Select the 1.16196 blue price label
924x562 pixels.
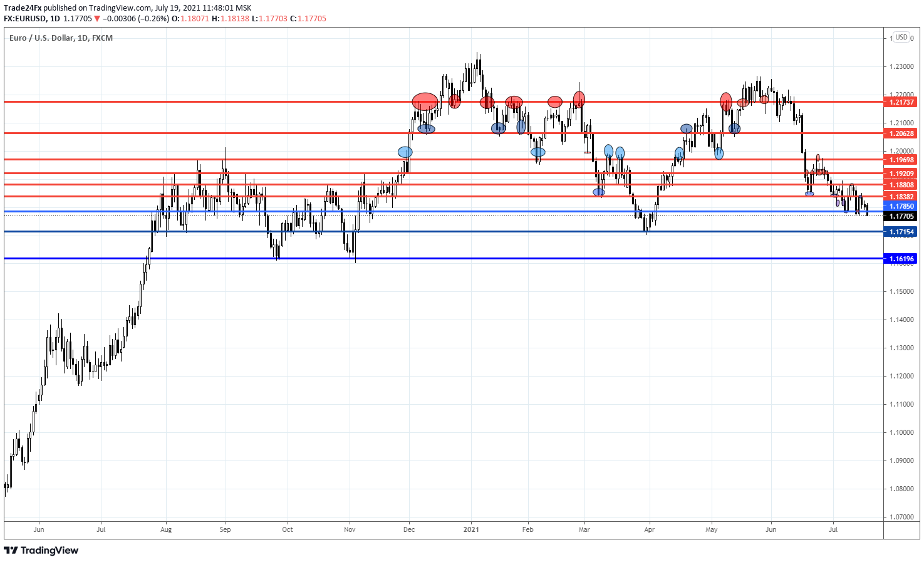[901, 259]
